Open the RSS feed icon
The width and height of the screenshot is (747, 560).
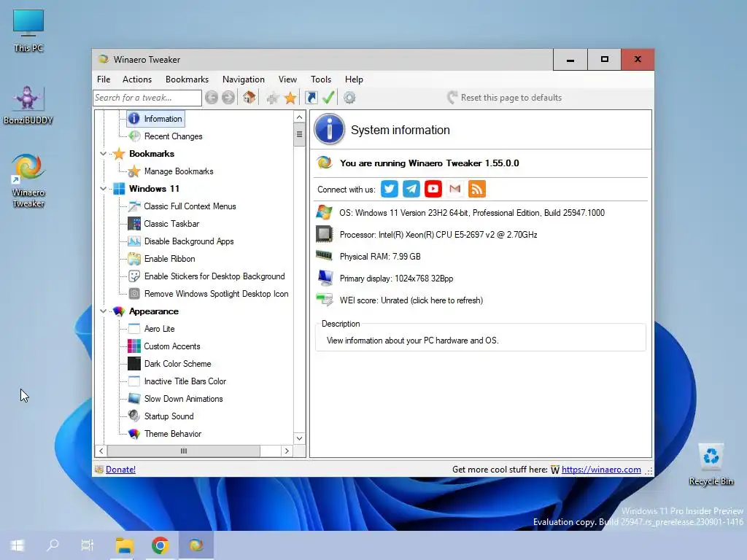click(477, 189)
